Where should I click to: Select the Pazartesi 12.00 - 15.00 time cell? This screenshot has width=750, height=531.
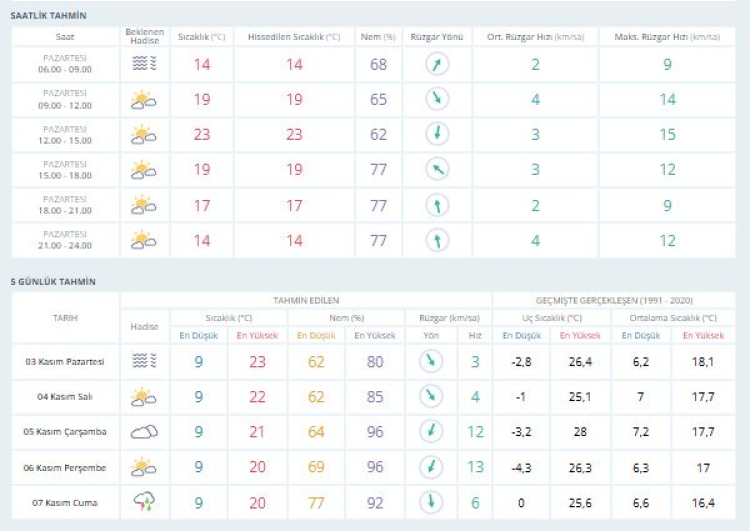[65, 134]
